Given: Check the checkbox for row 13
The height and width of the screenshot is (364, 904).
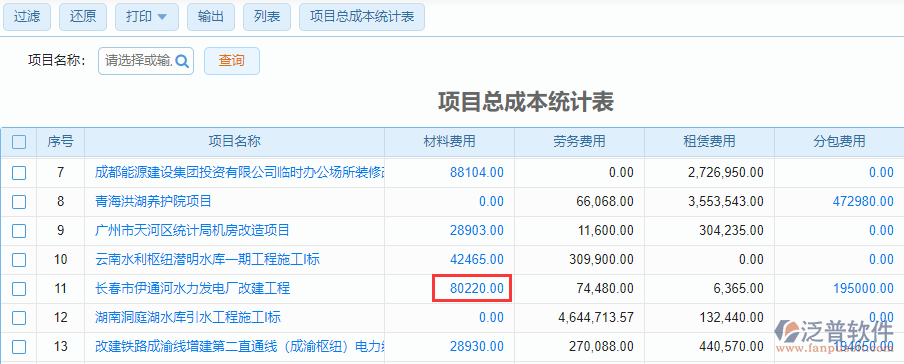Looking at the screenshot, I should (19, 347).
